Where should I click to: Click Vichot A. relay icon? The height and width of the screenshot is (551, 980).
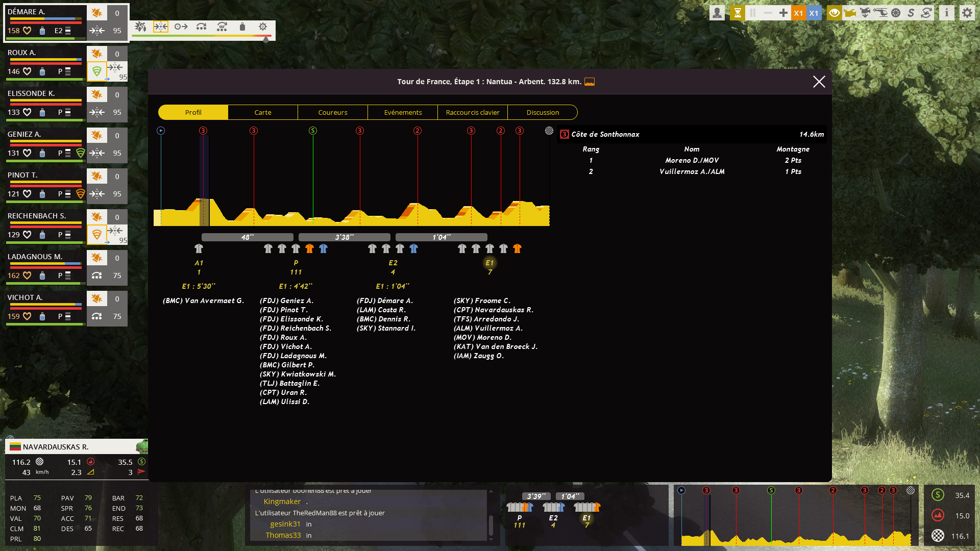(x=97, y=316)
